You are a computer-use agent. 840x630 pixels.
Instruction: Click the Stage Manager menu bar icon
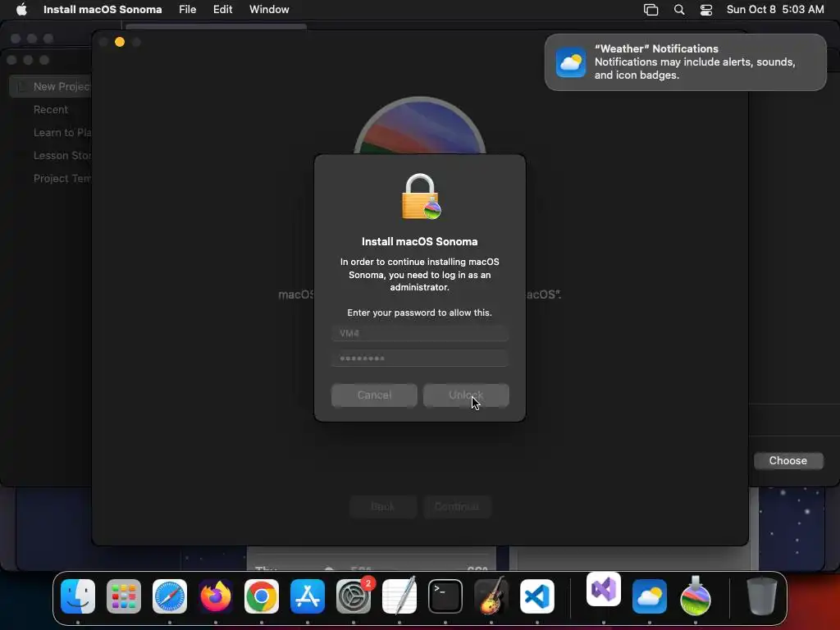pos(651,10)
